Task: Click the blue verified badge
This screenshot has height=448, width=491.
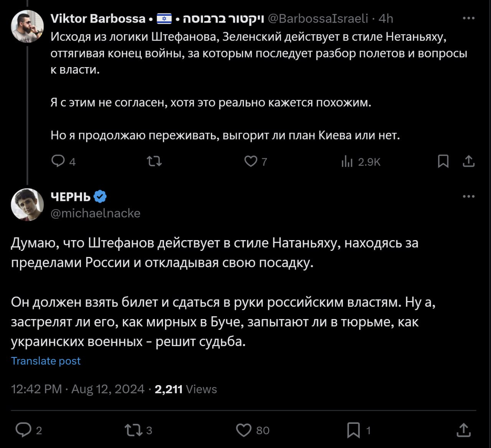Action: pos(100,197)
